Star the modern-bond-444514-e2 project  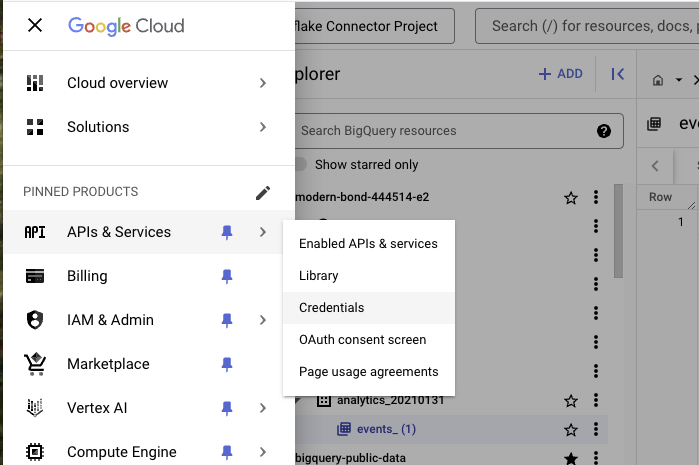click(x=571, y=198)
